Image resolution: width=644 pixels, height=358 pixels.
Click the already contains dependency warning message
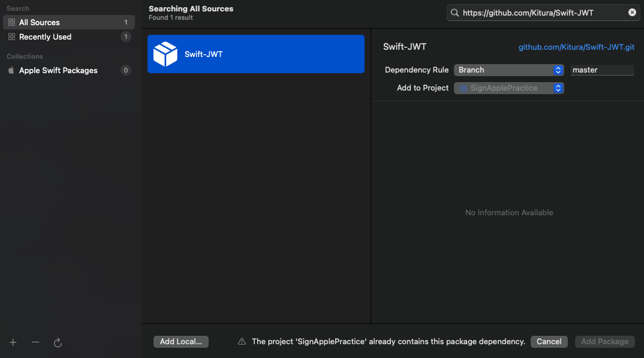coord(389,342)
